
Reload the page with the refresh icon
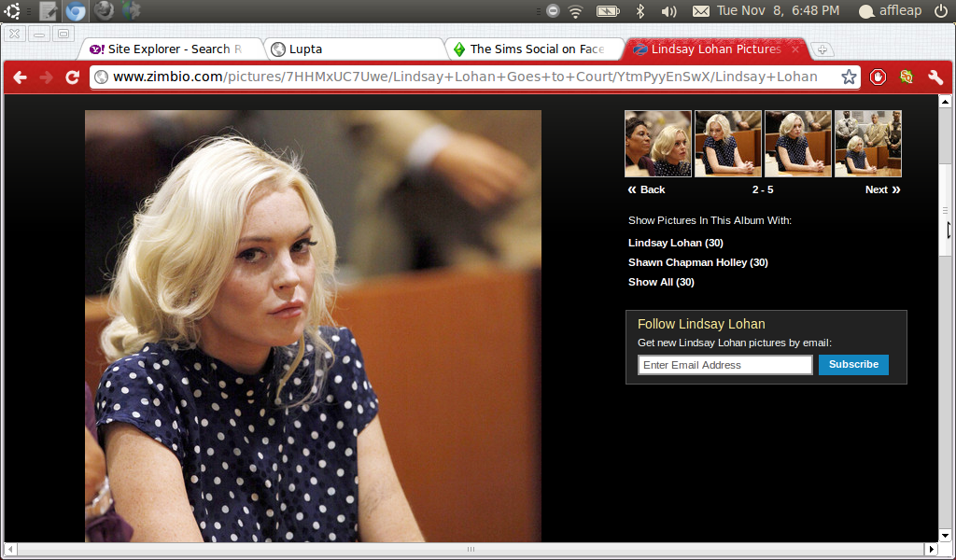click(73, 77)
